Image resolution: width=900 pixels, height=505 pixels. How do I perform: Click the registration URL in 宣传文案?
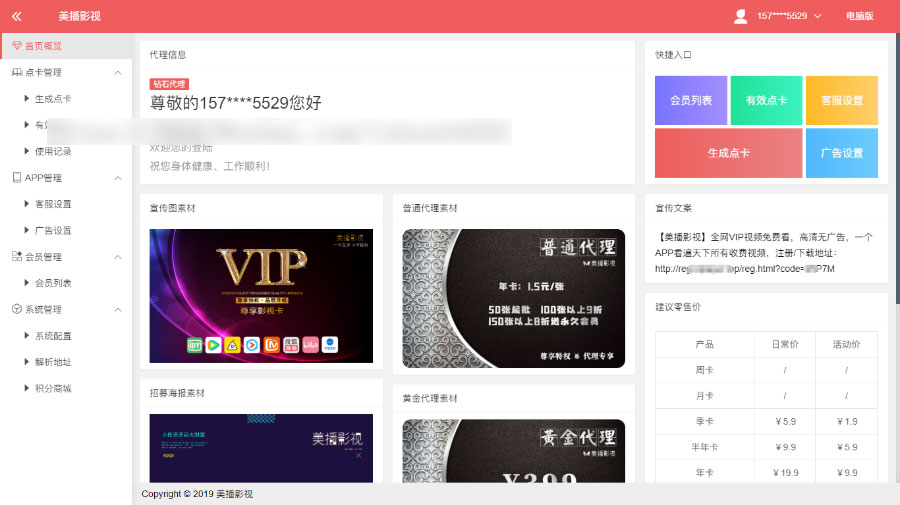click(x=745, y=269)
